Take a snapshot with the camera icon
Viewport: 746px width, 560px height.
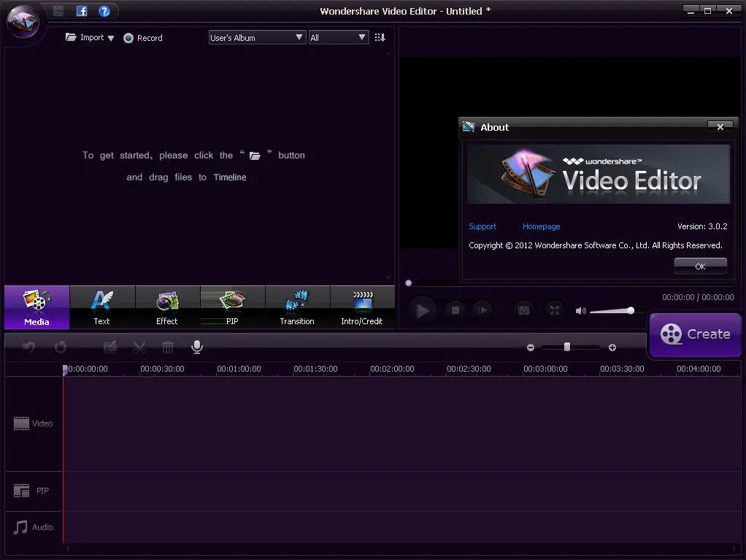[524, 310]
